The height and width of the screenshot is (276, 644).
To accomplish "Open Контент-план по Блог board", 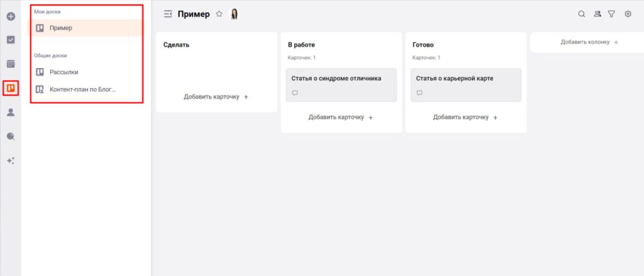I will pyautogui.click(x=83, y=89).
